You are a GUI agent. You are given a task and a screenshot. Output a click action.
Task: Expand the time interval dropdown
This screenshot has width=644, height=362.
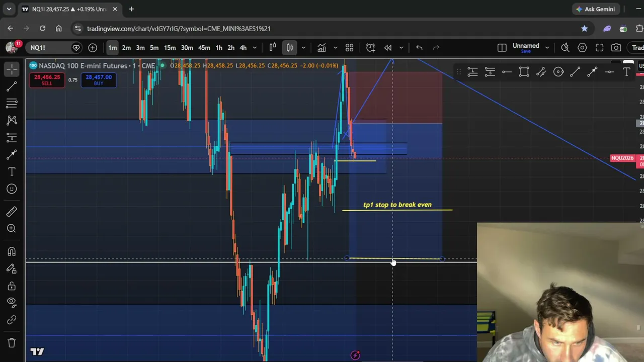(x=255, y=48)
